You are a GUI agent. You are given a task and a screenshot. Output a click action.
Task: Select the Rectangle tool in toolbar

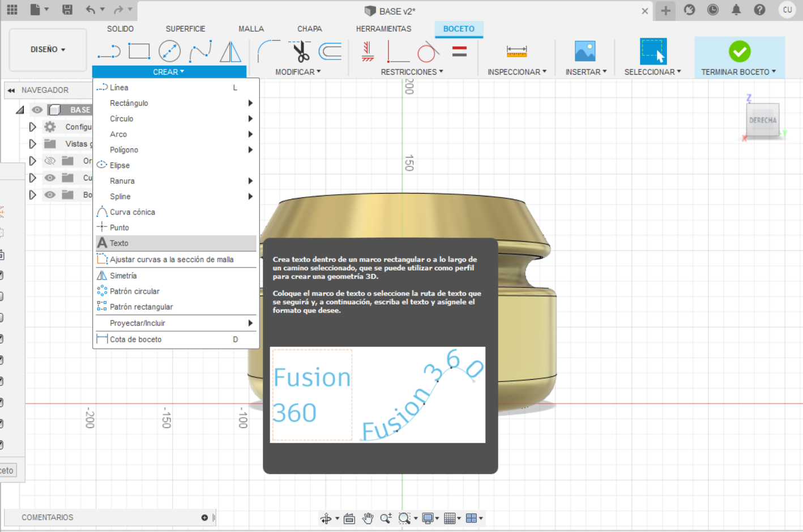point(139,52)
